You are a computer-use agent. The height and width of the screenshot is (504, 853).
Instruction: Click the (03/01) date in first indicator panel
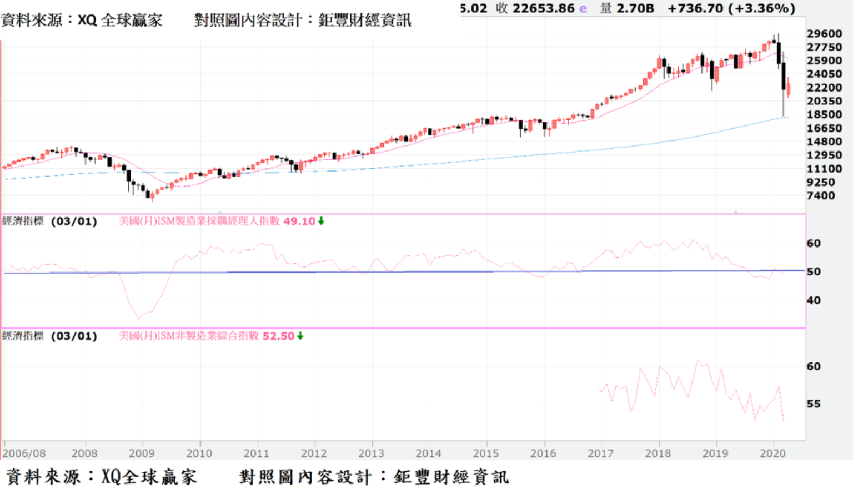pyautogui.click(x=74, y=221)
